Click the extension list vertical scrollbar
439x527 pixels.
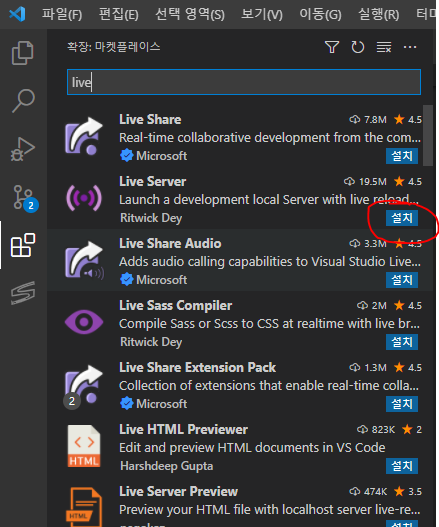pos(428,135)
